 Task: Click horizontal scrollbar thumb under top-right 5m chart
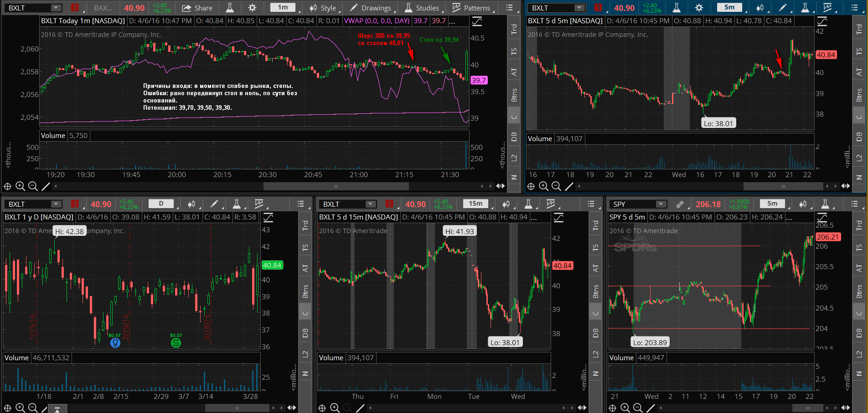click(x=784, y=186)
